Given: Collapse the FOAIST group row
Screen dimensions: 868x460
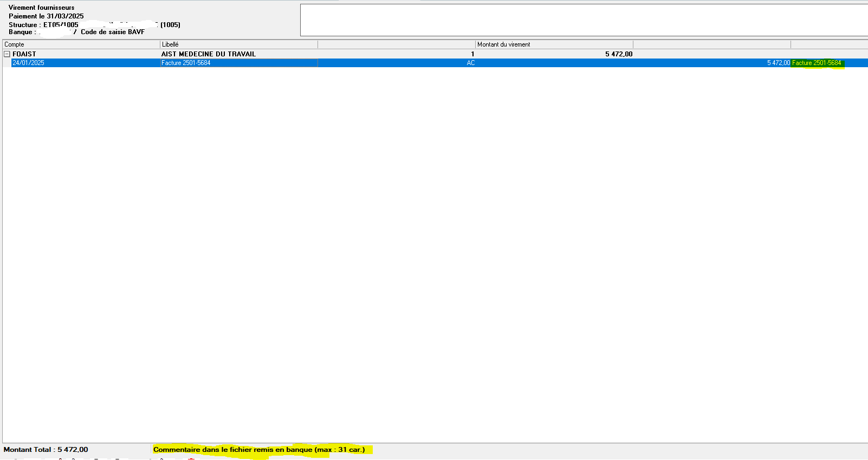Looking at the screenshot, I should [7, 54].
